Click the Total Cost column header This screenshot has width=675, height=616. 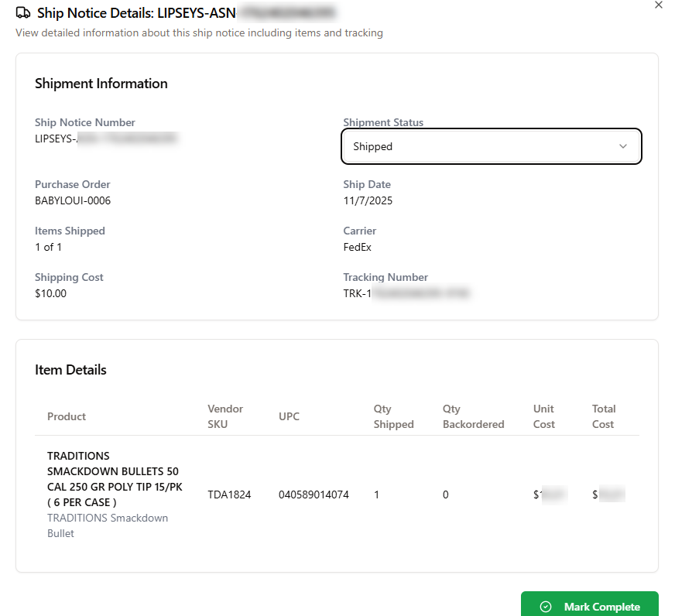click(604, 416)
